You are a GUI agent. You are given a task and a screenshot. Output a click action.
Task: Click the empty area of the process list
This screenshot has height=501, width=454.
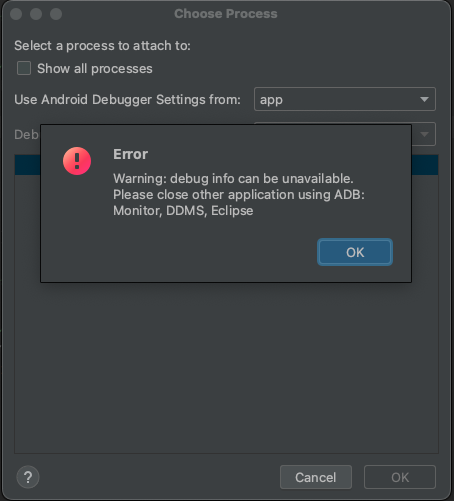pos(226,368)
